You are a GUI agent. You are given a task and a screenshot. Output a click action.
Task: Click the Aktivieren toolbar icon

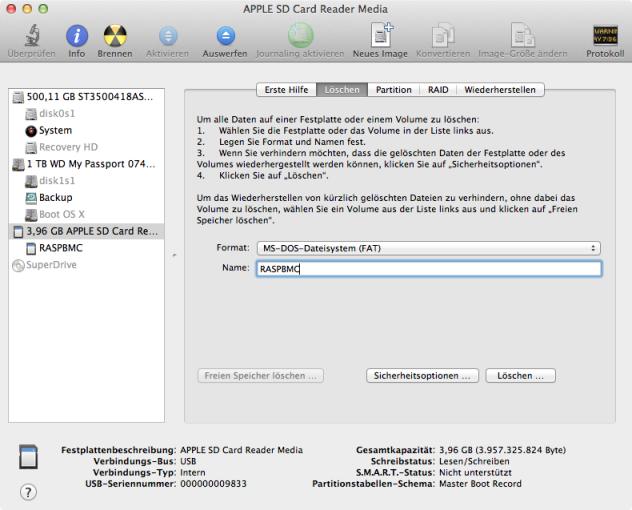pos(168,35)
